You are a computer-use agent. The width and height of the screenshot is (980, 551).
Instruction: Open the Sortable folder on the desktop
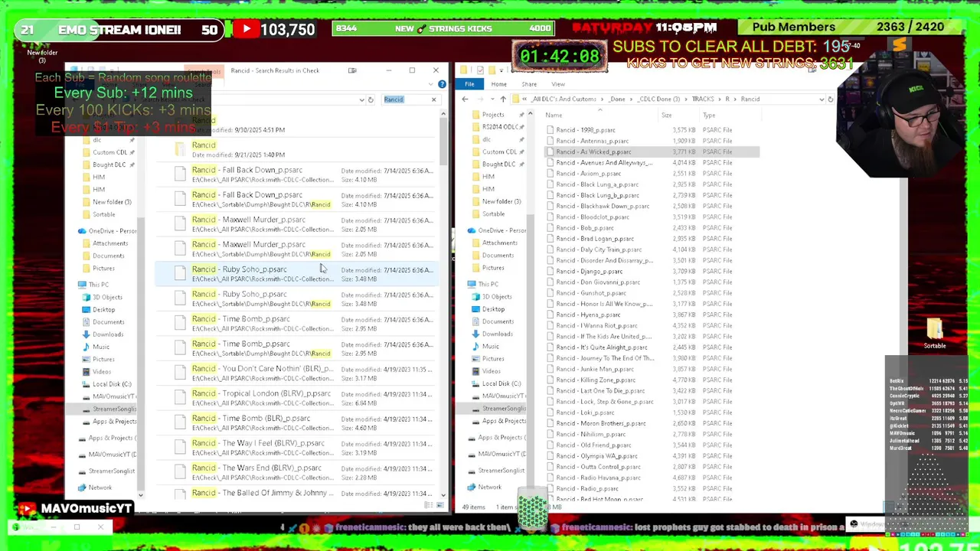(x=934, y=334)
